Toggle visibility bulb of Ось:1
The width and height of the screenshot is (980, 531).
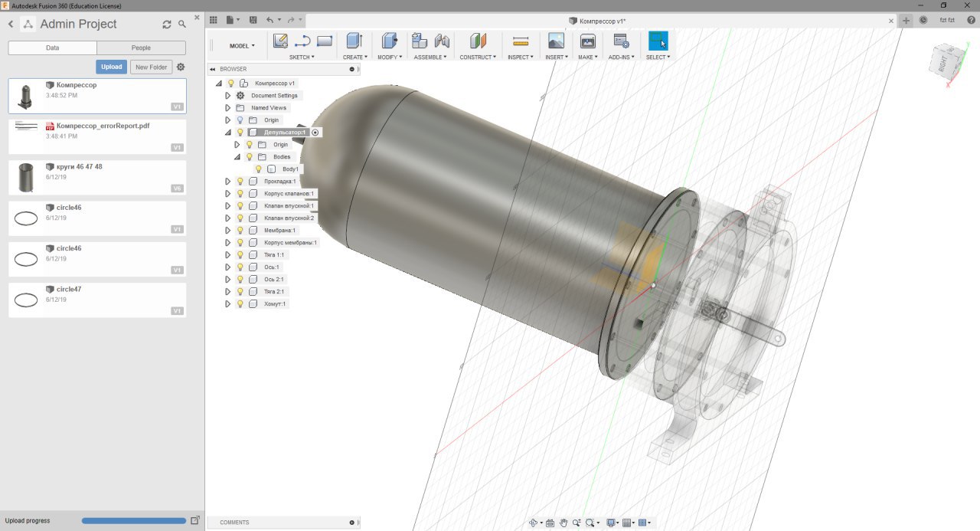(x=240, y=267)
